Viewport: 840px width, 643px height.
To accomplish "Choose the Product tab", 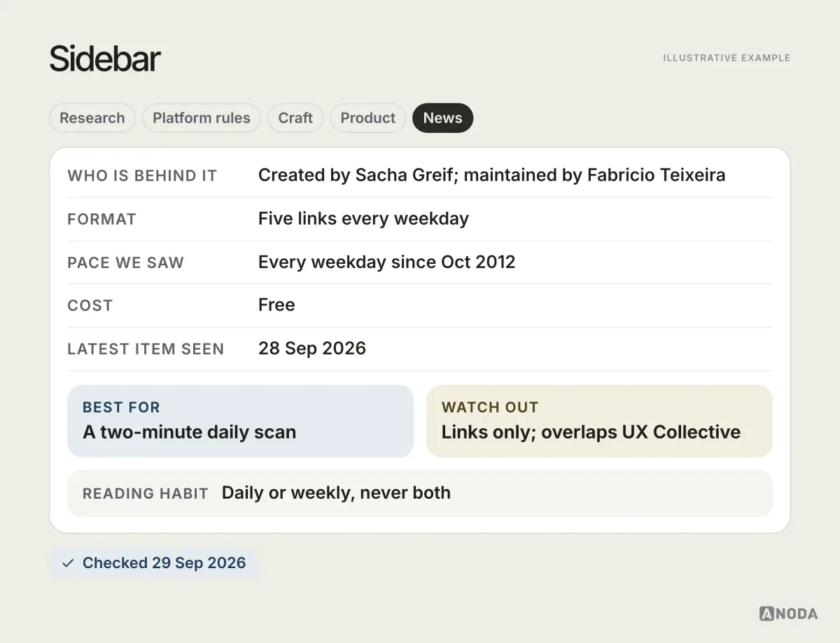I will tap(367, 118).
